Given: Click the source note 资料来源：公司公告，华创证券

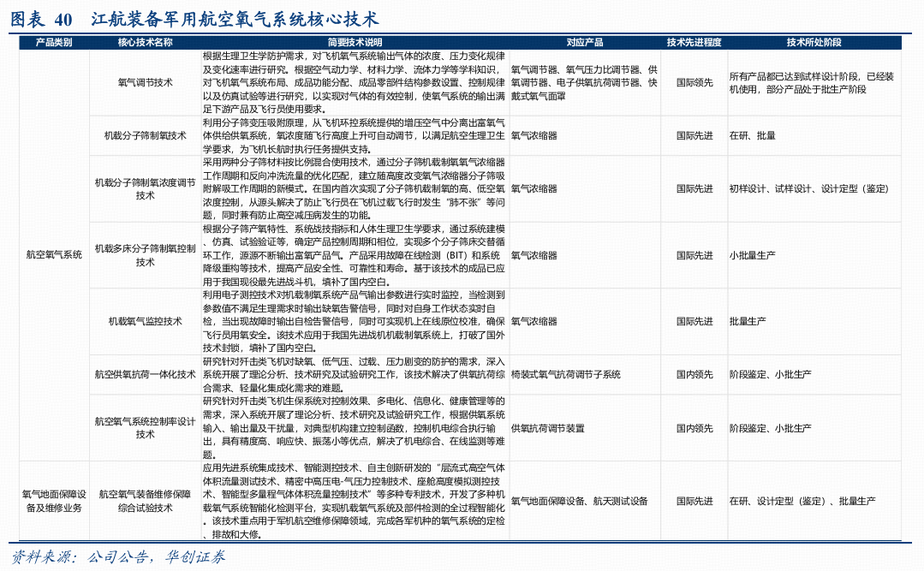Looking at the screenshot, I should [118, 556].
